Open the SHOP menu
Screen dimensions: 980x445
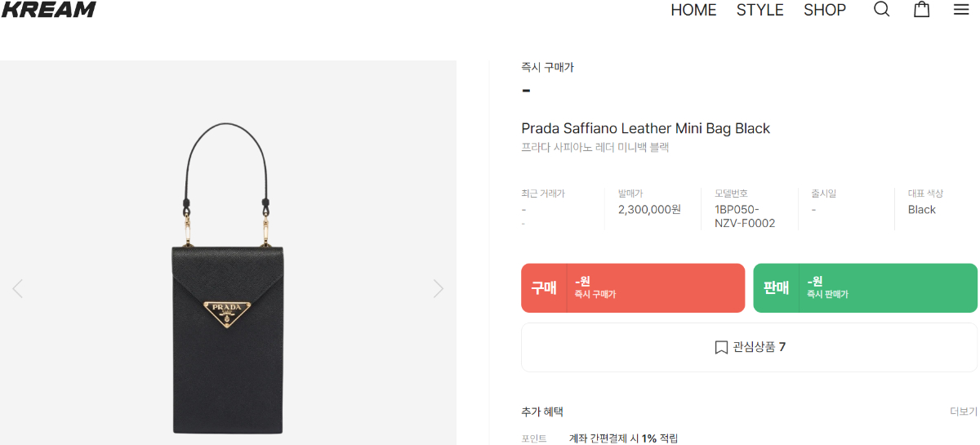tap(825, 10)
